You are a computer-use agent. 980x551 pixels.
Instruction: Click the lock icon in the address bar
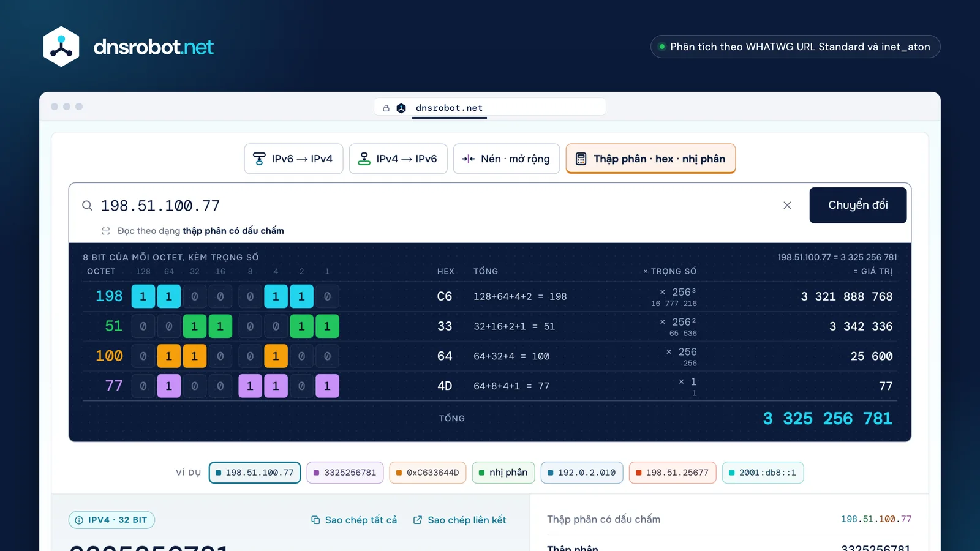tap(386, 108)
